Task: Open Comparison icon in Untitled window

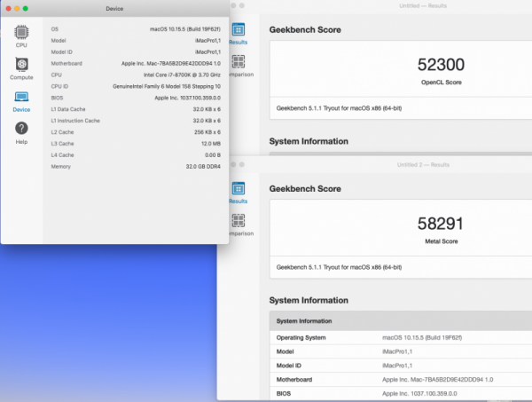Action: [239, 62]
